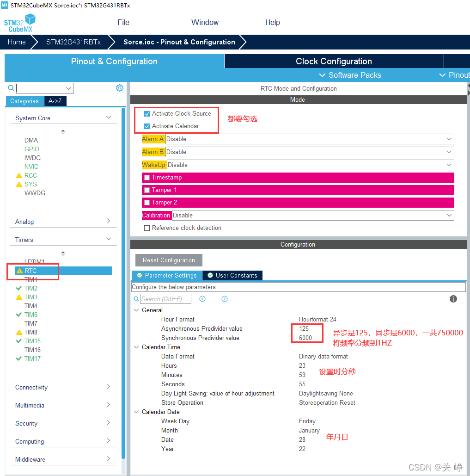Open the gear settings icon in categories panel
The height and width of the screenshot is (476, 470).
point(120,88)
